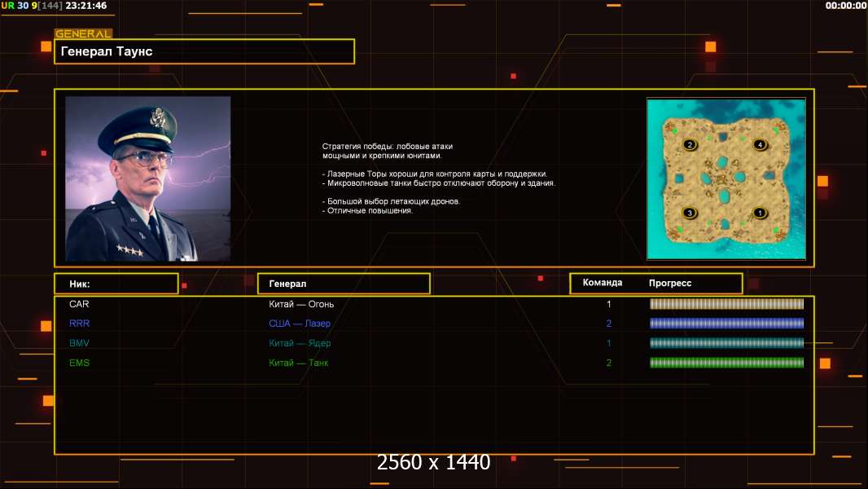Click the Китай — Танк general entry

coord(298,363)
